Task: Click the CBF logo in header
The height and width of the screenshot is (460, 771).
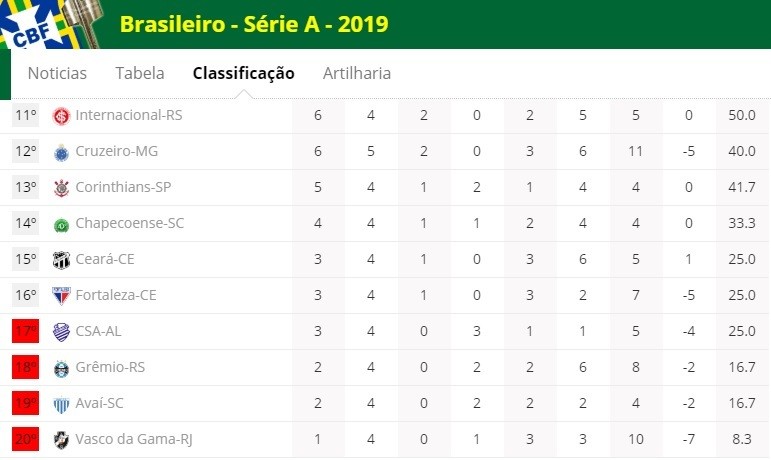Action: point(49,25)
